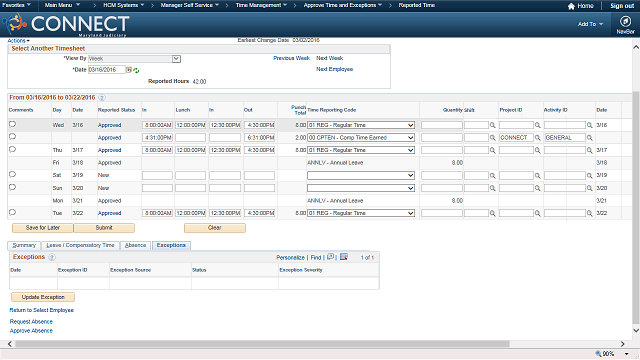Follow the Next Employee link
Image resolution: width=640 pixels, height=360 pixels.
[x=334, y=69]
